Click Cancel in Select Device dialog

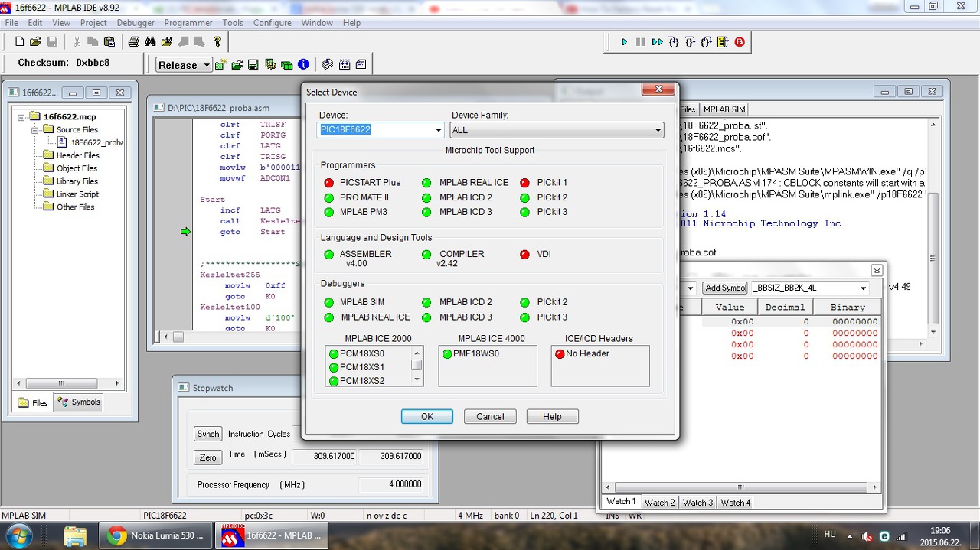pos(490,416)
